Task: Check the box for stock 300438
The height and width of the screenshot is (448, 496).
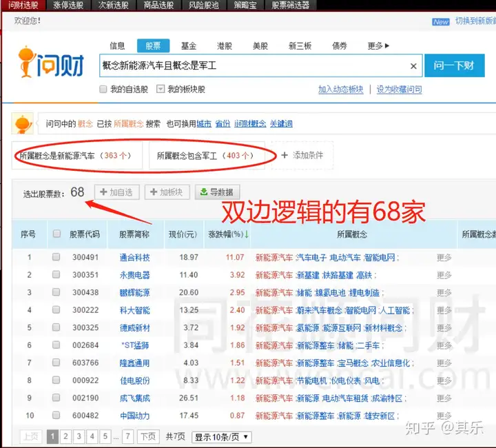Action: [56, 292]
